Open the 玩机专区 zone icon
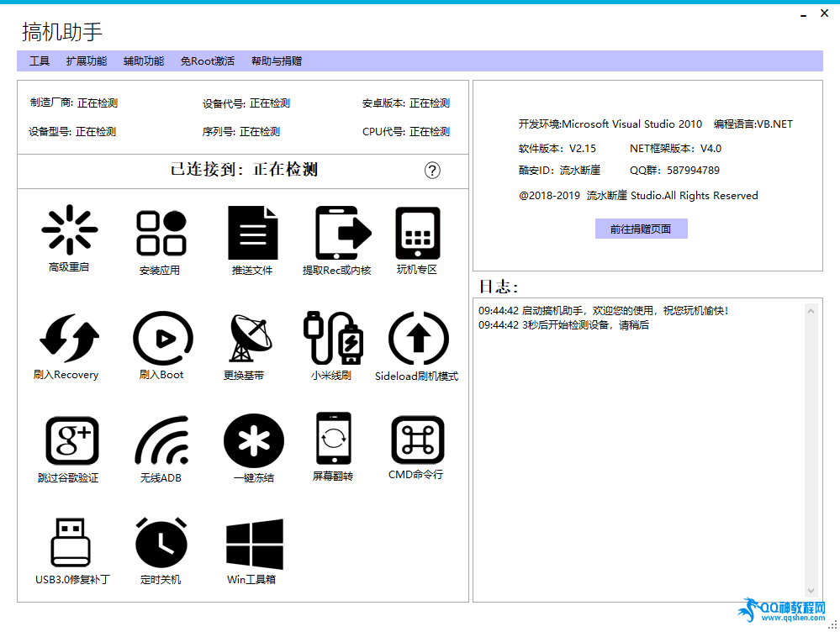Image resolution: width=840 pixels, height=632 pixels. (x=417, y=233)
